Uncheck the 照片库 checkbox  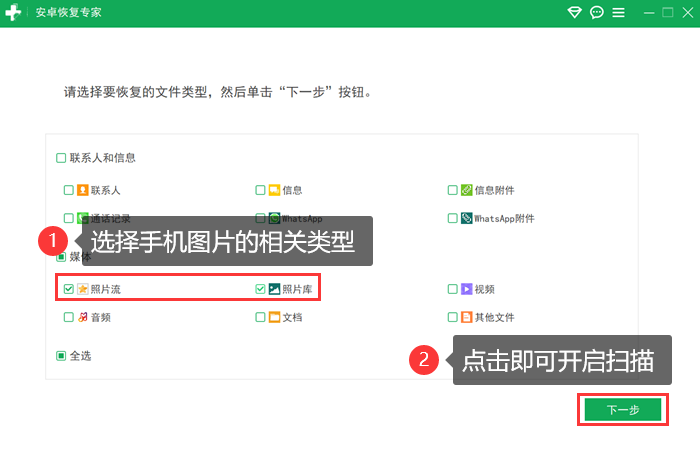(260, 289)
